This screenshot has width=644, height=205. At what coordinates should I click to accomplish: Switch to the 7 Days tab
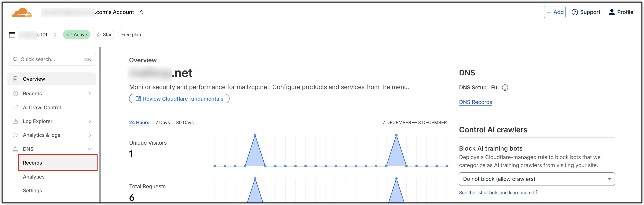click(162, 122)
